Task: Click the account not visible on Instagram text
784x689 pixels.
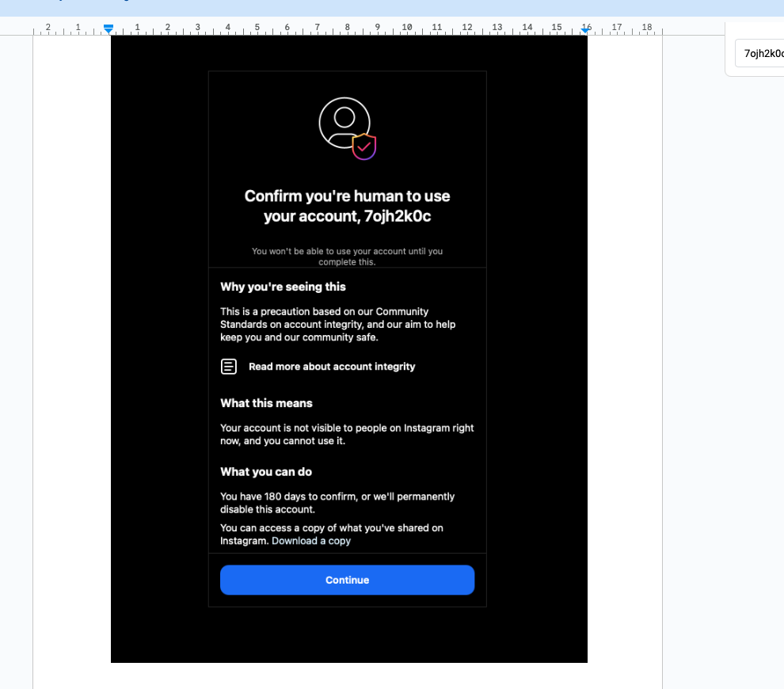Action: [347, 434]
